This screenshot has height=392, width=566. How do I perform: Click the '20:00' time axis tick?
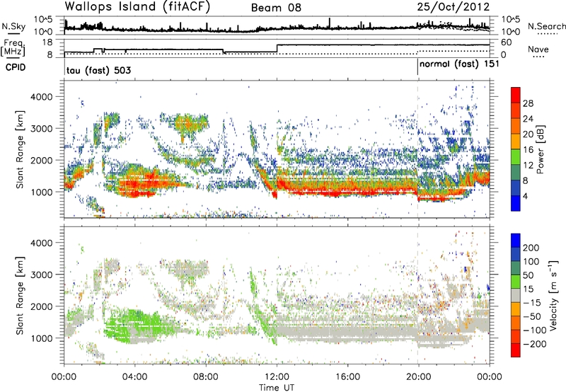coord(419,377)
